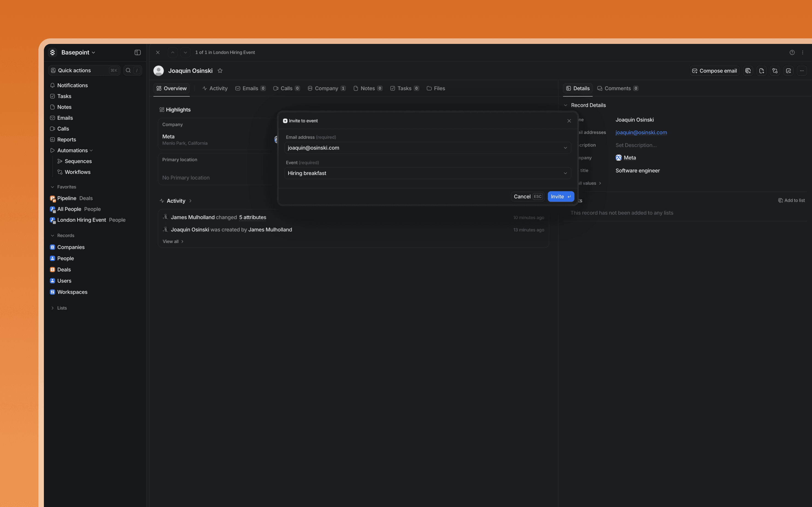
Task: Click the Basepoint logo icon
Action: click(x=53, y=52)
